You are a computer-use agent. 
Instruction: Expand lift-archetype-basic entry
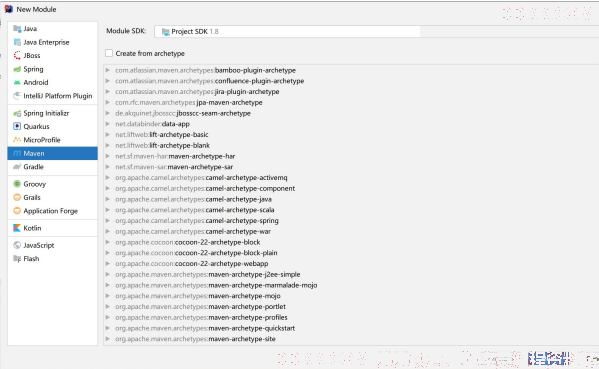[x=108, y=134]
